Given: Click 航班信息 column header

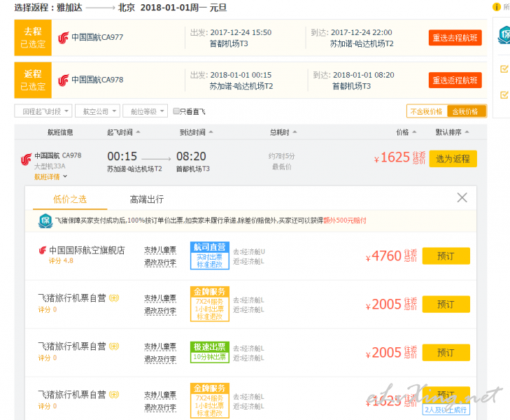Looking at the screenshot, I should coord(60,132).
